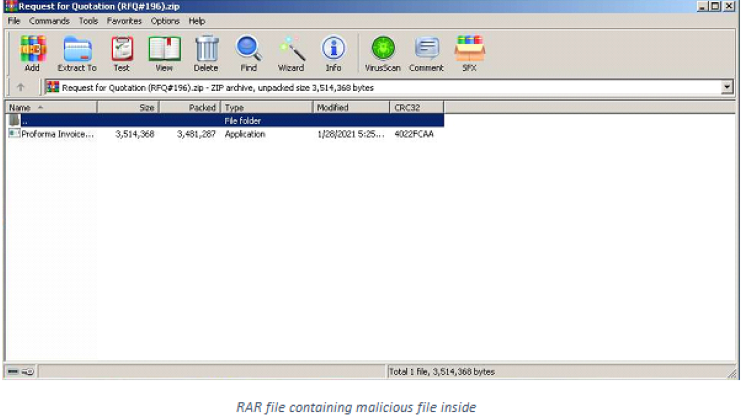
Task: Go up one folder level arrow
Action: 21,87
